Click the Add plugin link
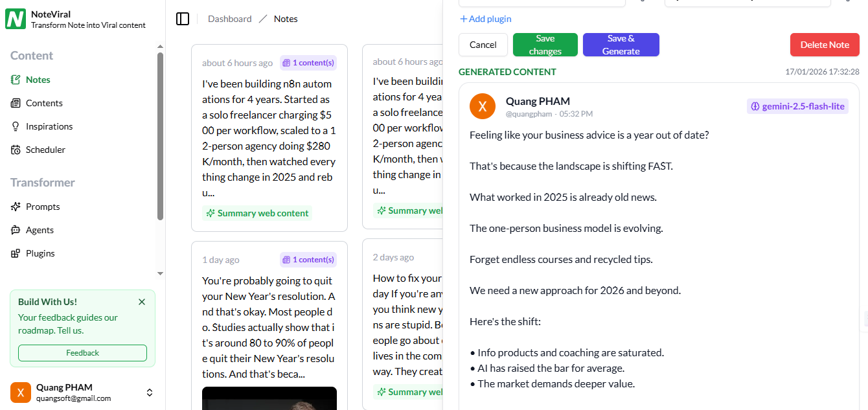 click(x=485, y=19)
